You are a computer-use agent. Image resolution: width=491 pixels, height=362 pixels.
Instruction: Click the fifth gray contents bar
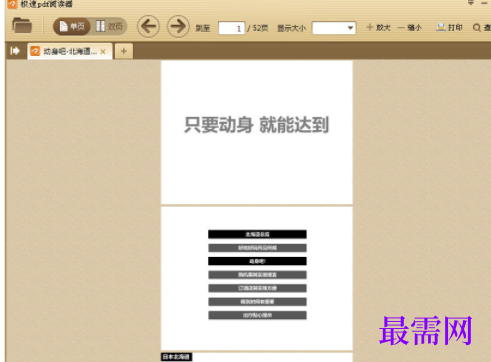[x=257, y=288]
